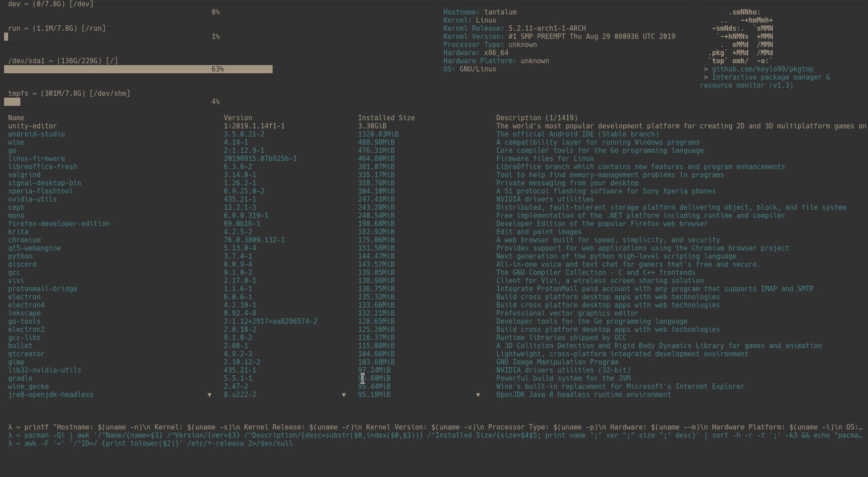Click the dev (0/7.8G) [/dev] title

tap(51, 4)
